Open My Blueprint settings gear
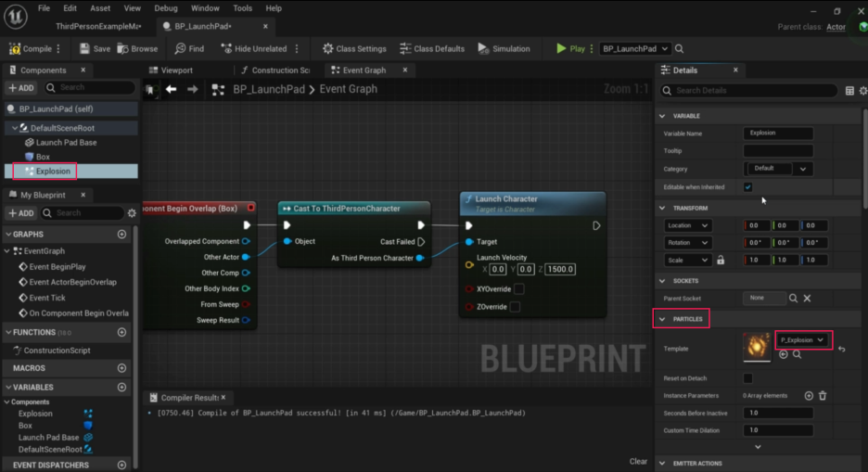This screenshot has width=868, height=472. (132, 213)
